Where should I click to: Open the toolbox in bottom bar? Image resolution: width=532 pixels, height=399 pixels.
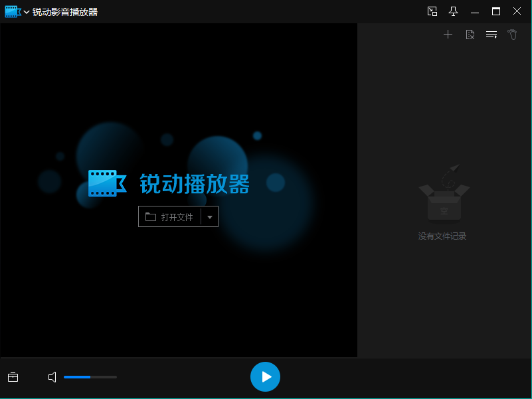pyautogui.click(x=13, y=377)
